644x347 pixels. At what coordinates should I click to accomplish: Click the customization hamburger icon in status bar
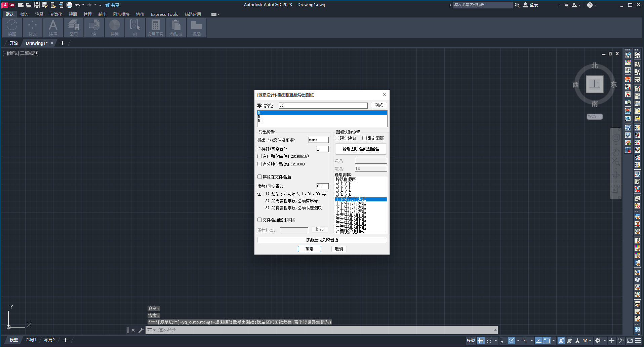tap(638, 341)
